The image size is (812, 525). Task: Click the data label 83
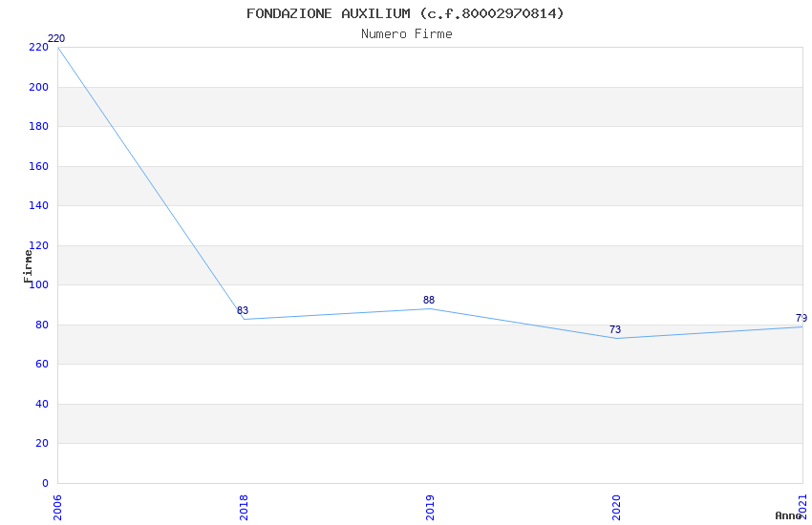pos(243,310)
